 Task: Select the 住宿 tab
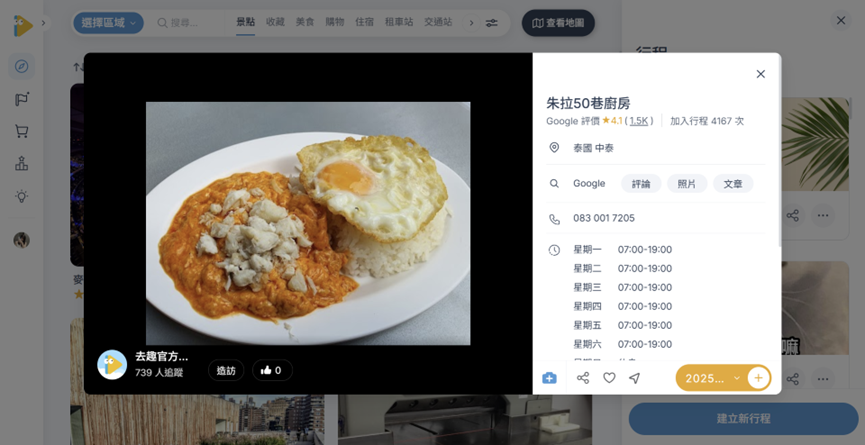364,22
